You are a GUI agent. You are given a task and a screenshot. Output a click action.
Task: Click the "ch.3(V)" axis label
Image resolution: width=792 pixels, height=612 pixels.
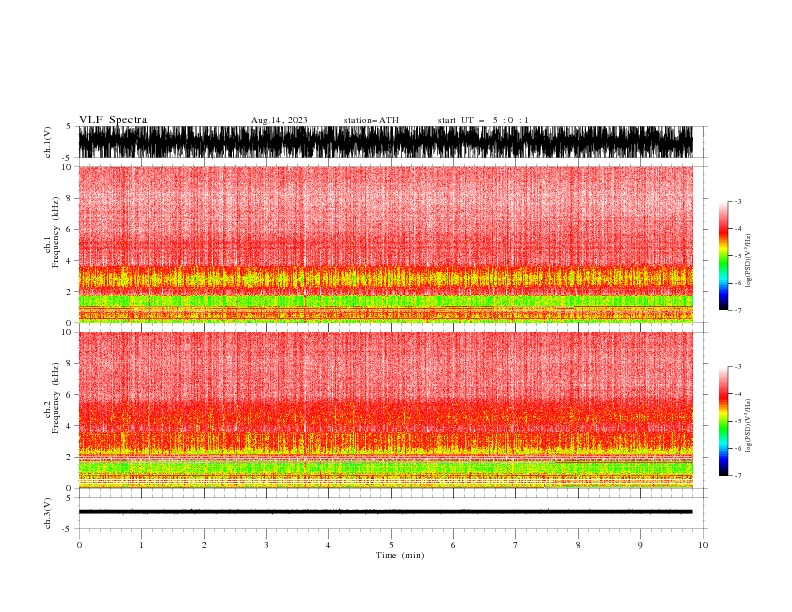tap(48, 513)
